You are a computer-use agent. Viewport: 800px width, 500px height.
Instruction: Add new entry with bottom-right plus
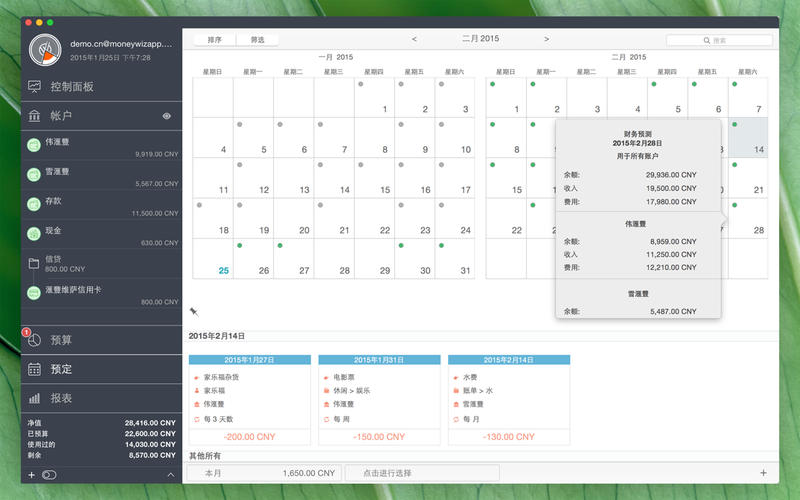click(763, 473)
